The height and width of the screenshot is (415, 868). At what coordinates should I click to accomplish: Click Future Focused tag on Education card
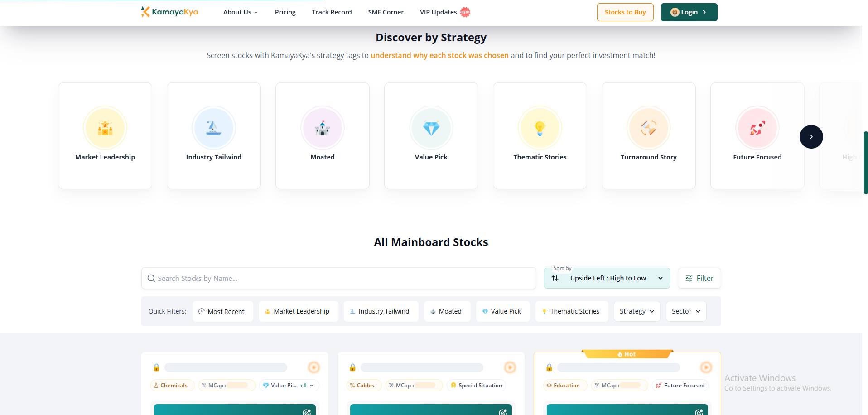click(x=680, y=386)
